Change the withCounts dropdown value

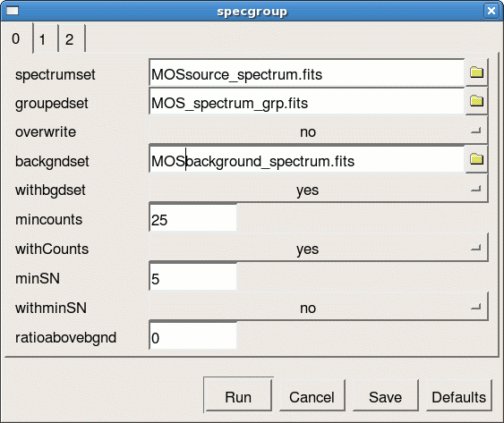pos(319,249)
